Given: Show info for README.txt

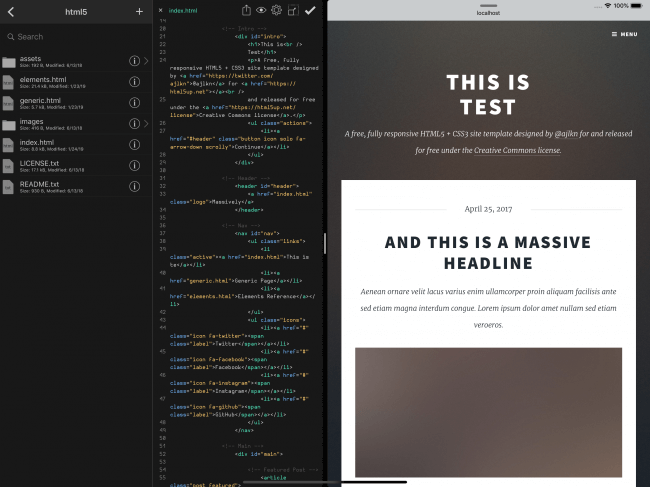Looking at the screenshot, I should click(x=134, y=187).
